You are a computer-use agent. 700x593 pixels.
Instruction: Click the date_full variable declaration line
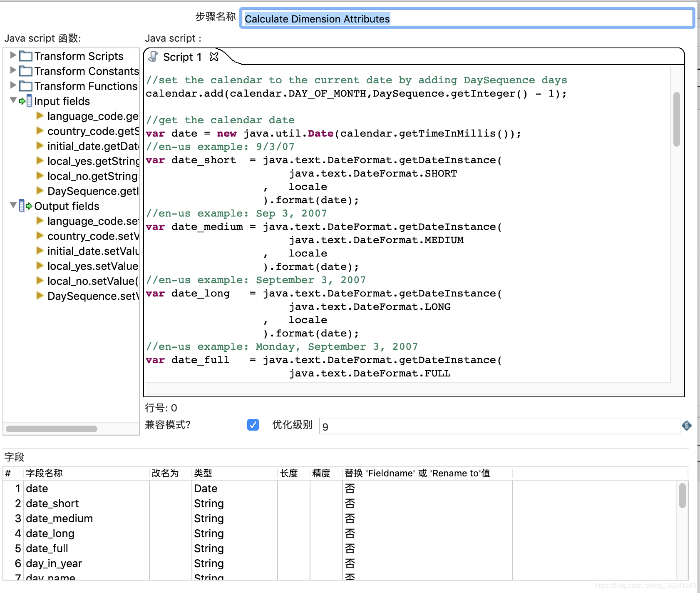point(324,360)
